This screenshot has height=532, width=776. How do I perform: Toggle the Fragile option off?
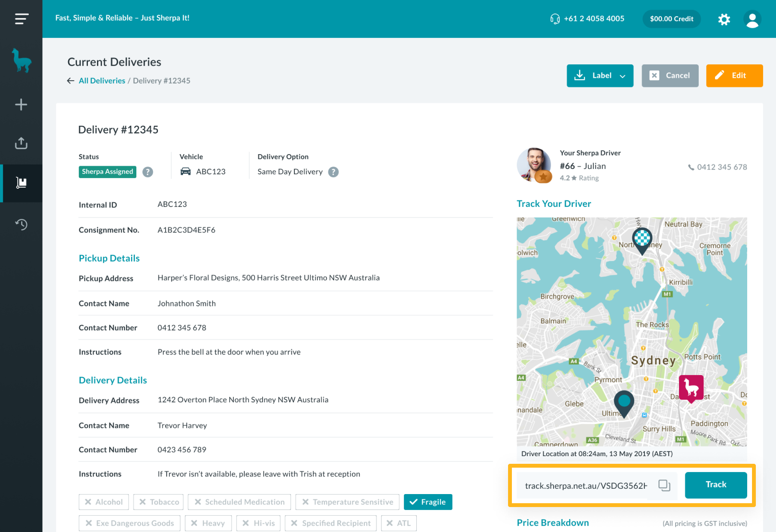pos(428,502)
